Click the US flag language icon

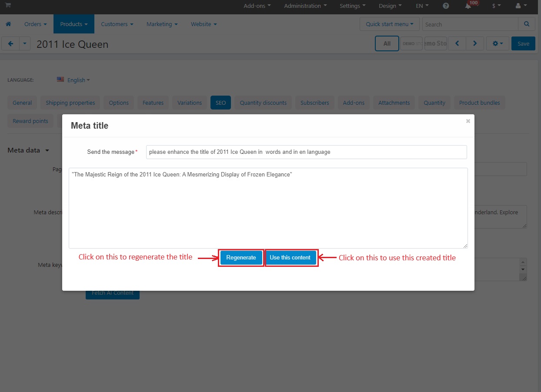point(60,80)
